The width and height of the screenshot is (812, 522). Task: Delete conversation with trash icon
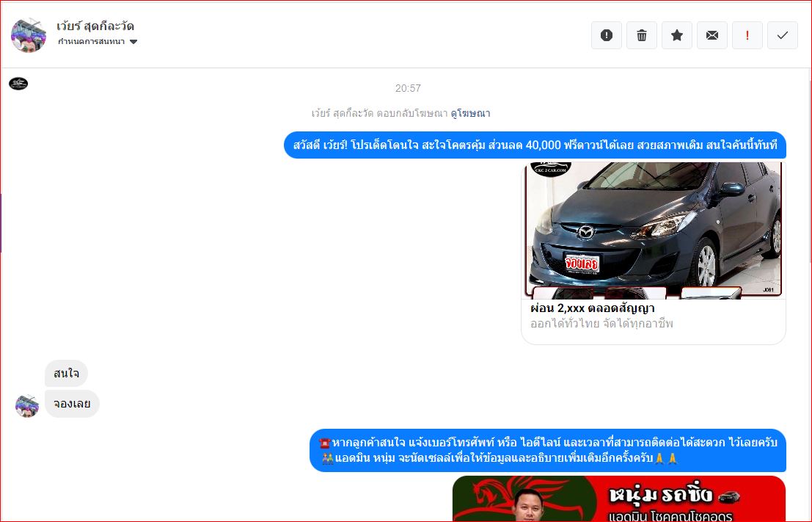[x=642, y=35]
